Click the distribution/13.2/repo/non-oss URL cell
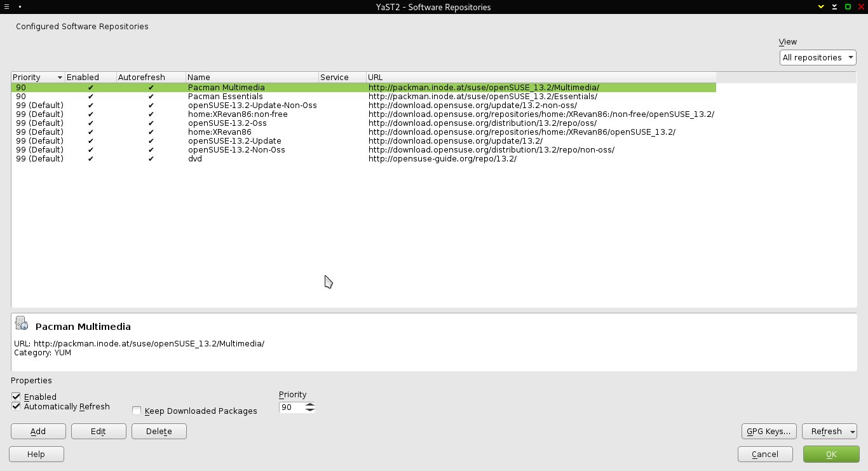868x471 pixels. (x=491, y=149)
